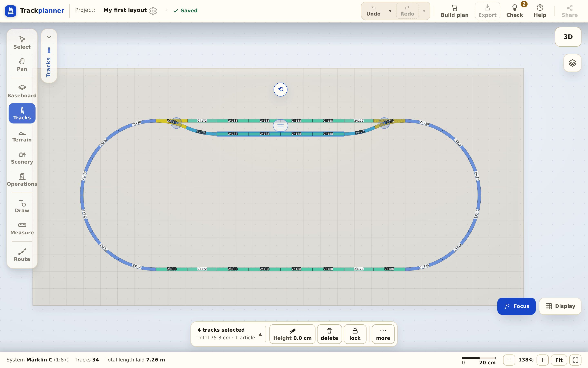
Task: Activate the Measure tool
Action: click(22, 229)
